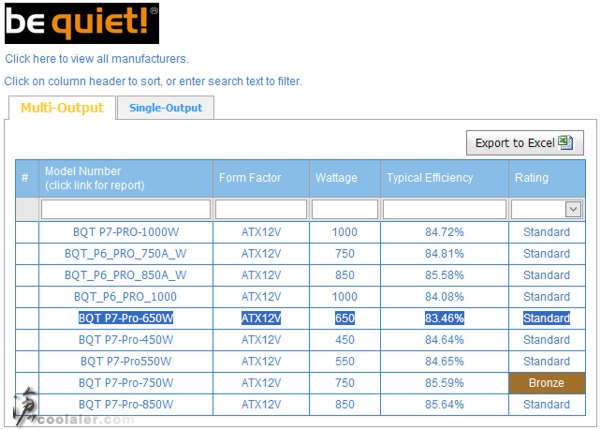Focus the Wattage filter field
This screenshot has width=600, height=430.
coord(345,209)
